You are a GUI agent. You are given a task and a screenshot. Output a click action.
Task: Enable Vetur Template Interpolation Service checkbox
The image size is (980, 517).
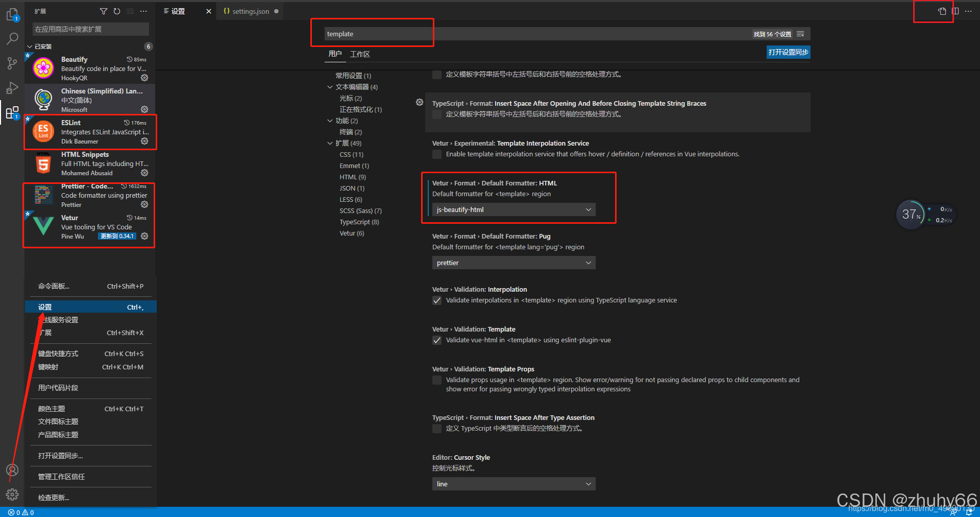tap(437, 154)
